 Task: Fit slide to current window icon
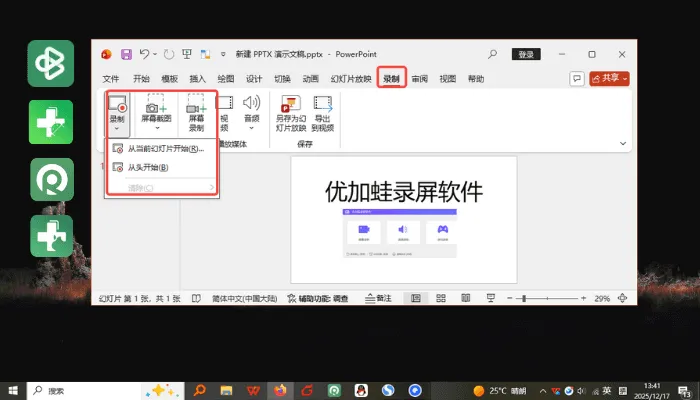tap(622, 298)
